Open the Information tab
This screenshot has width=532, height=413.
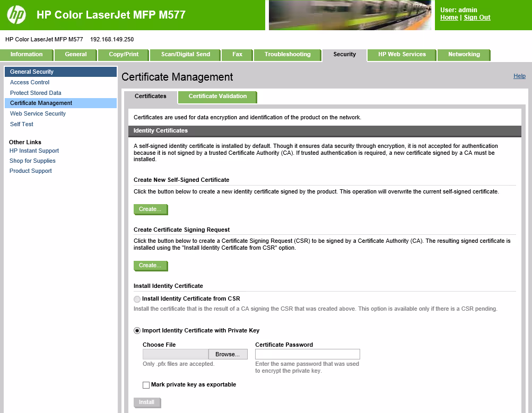click(x=27, y=54)
